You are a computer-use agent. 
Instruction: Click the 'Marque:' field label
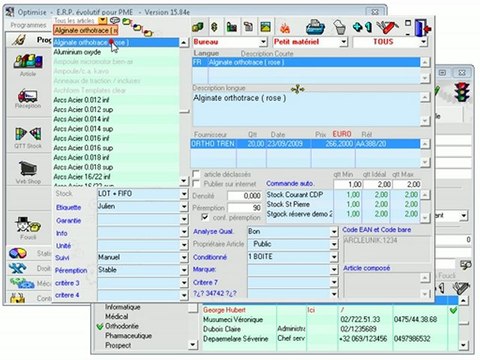tap(205, 269)
